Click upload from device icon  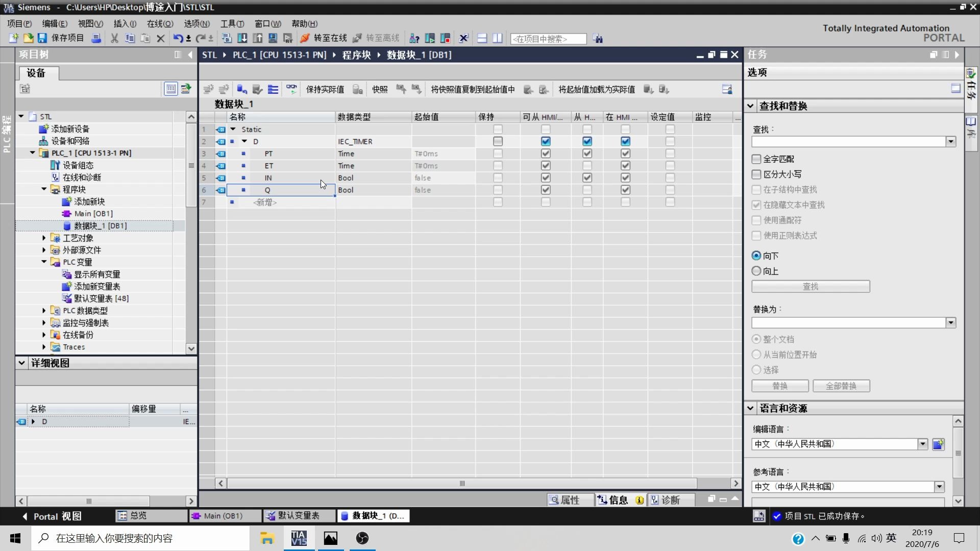(257, 38)
